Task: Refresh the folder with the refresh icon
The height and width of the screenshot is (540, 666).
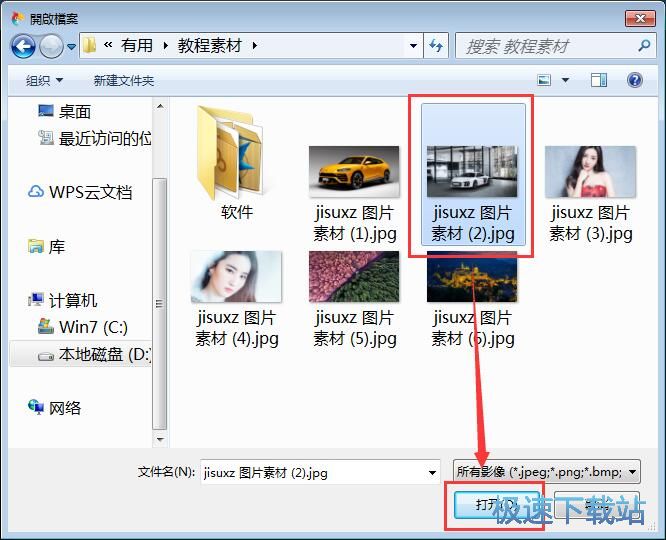Action: pos(436,45)
